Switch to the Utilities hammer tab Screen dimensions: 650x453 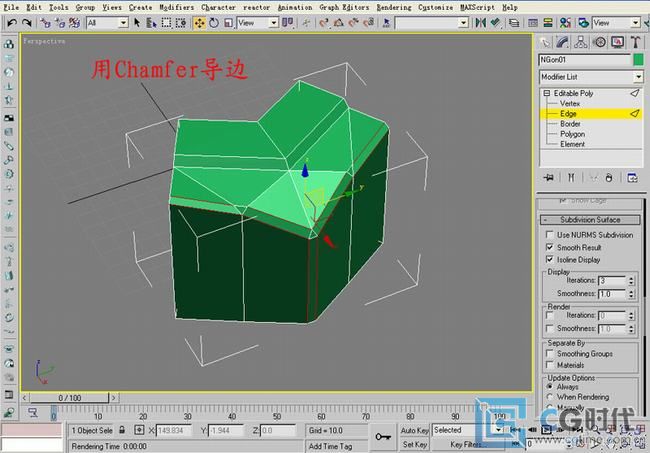[633, 42]
